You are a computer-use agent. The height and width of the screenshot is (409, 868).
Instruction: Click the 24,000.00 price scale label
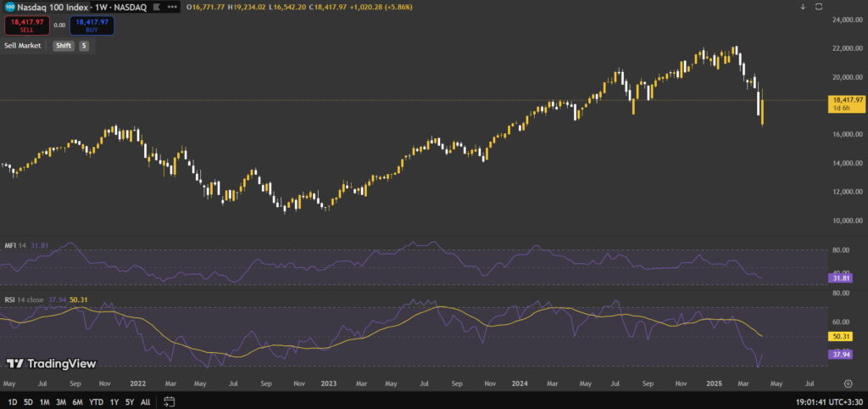(x=848, y=20)
